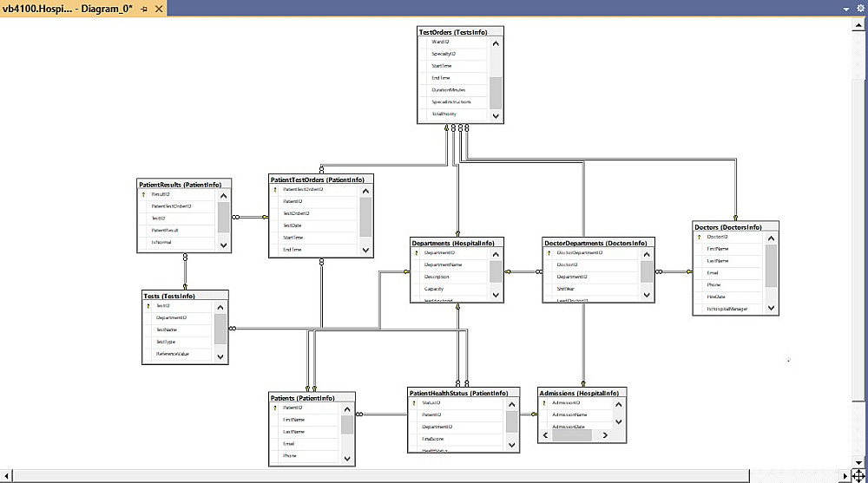Viewport: 868px width, 483px height.
Task: Click up arrow in Tests table
Action: pyautogui.click(x=220, y=308)
